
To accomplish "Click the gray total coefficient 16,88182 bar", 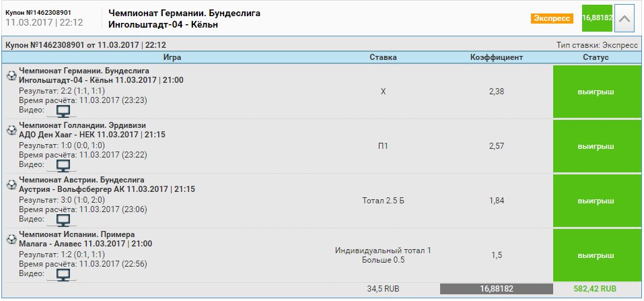I will [496, 289].
